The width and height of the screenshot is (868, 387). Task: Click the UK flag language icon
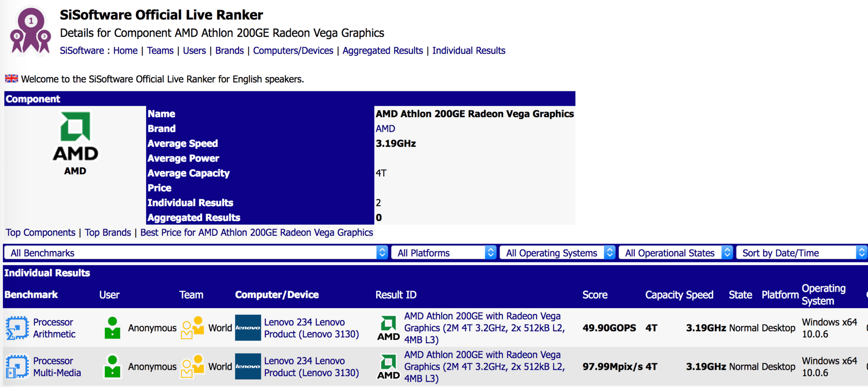[x=11, y=79]
